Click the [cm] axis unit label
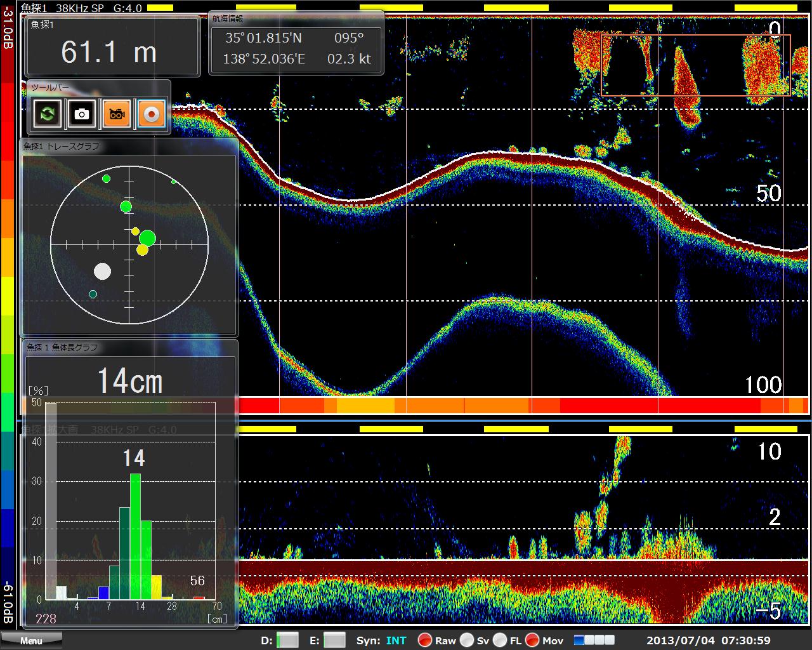Image resolution: width=812 pixels, height=650 pixels. 218,619
